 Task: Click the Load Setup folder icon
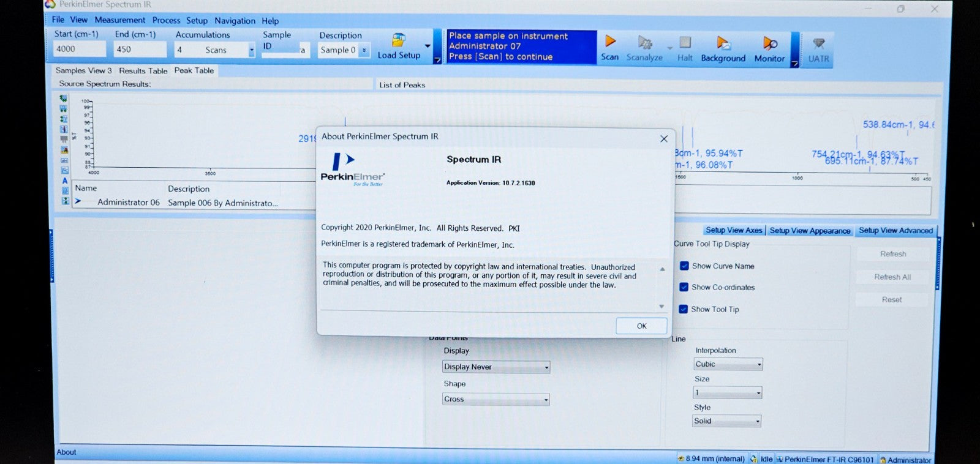pos(399,40)
